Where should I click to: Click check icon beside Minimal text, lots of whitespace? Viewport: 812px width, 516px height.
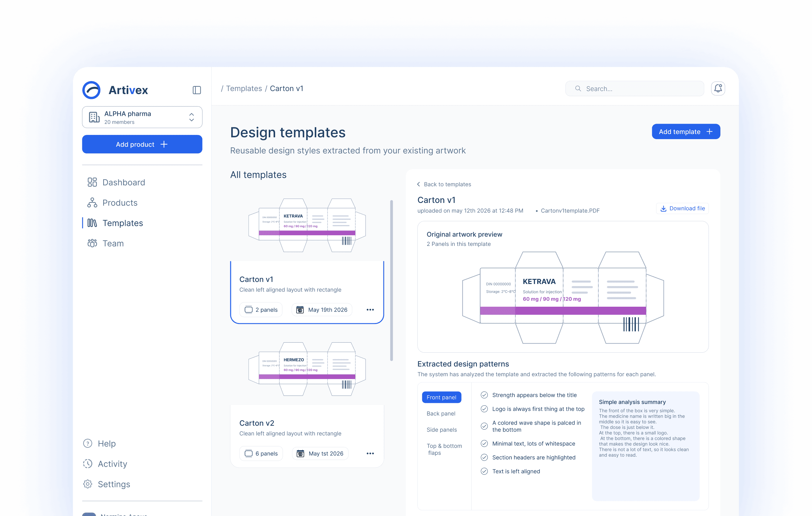coord(484,443)
